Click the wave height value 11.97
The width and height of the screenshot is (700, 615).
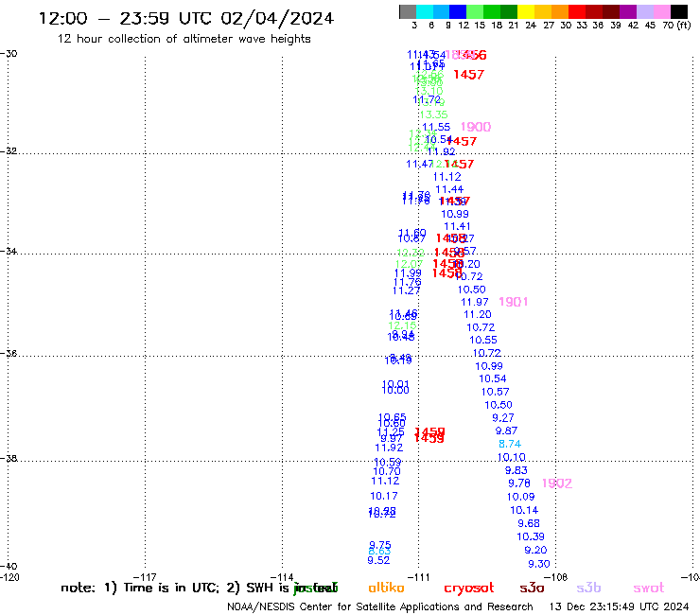pos(475,303)
